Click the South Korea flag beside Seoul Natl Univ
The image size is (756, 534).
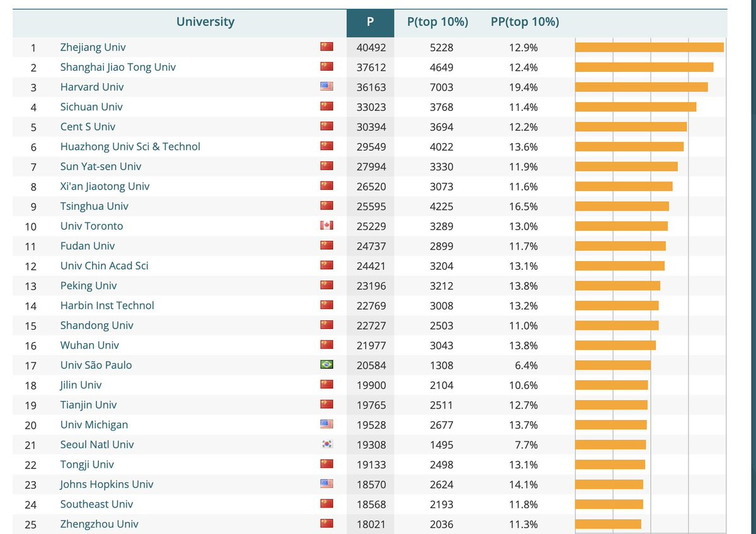[x=326, y=444]
